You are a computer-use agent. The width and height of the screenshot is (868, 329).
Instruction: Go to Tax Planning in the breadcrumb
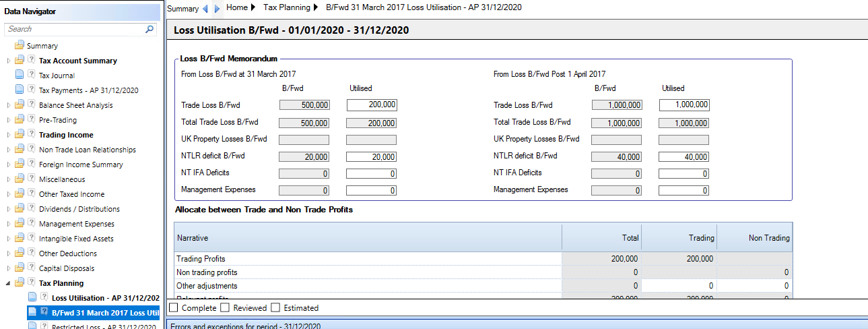pyautogui.click(x=287, y=7)
